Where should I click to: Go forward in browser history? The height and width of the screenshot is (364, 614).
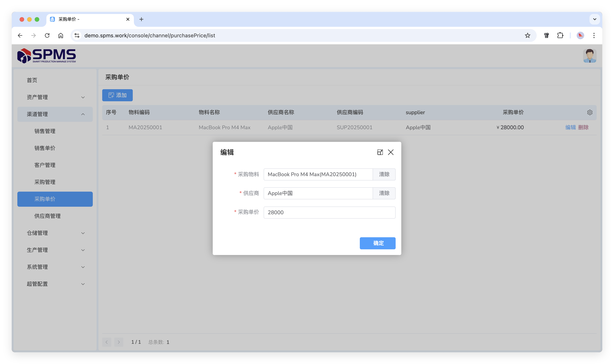click(34, 36)
